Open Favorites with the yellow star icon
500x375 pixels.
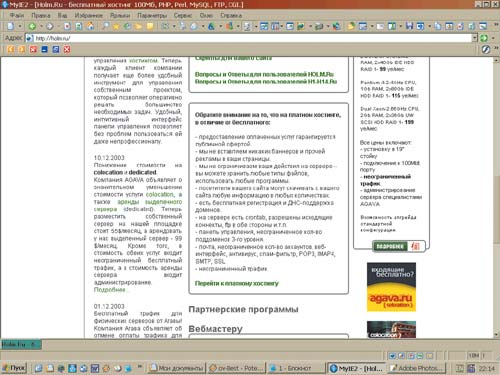point(116,26)
